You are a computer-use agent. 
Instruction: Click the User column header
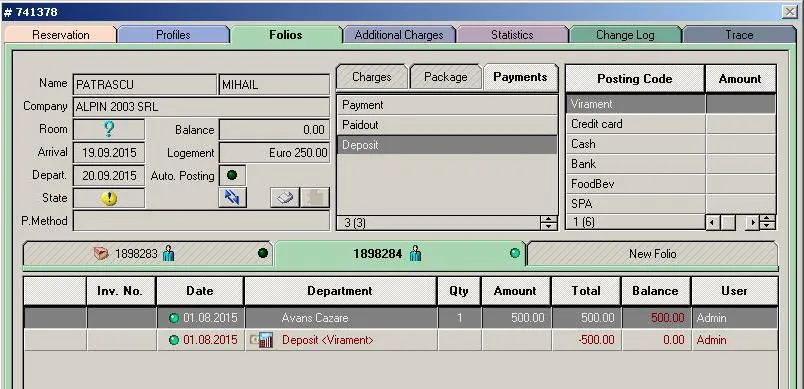tap(734, 291)
